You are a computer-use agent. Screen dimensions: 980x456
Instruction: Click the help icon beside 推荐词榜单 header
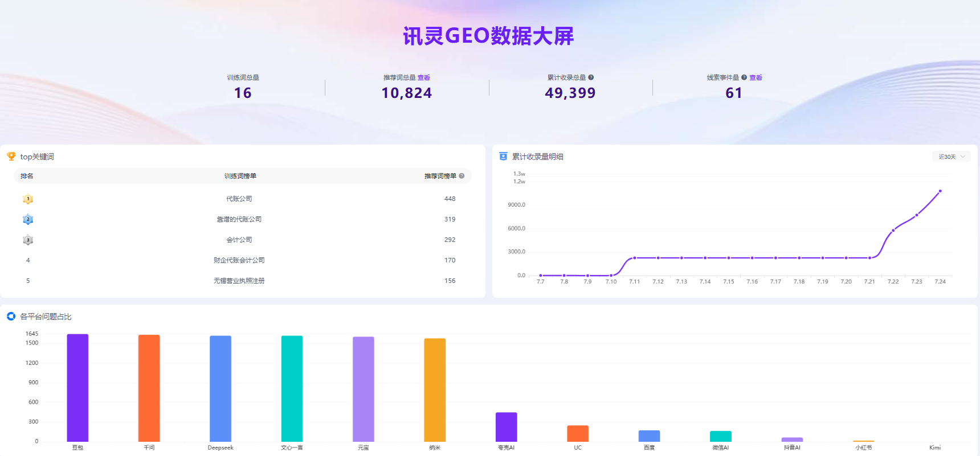462,176
